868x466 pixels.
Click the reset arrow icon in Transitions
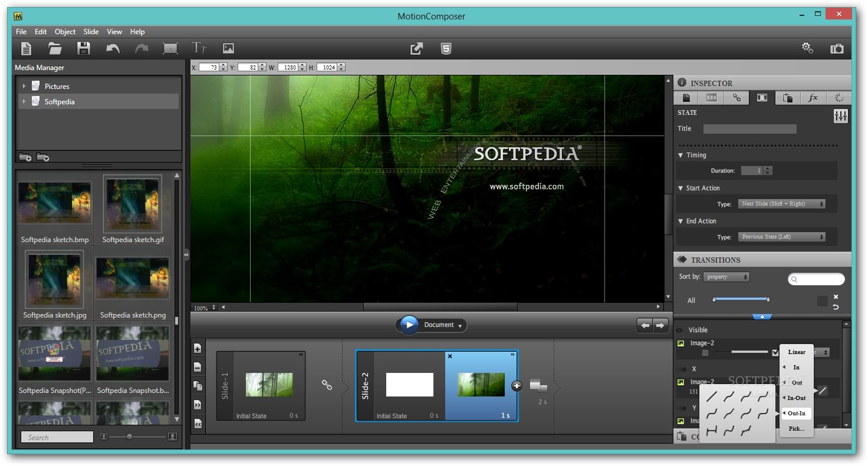click(x=836, y=307)
